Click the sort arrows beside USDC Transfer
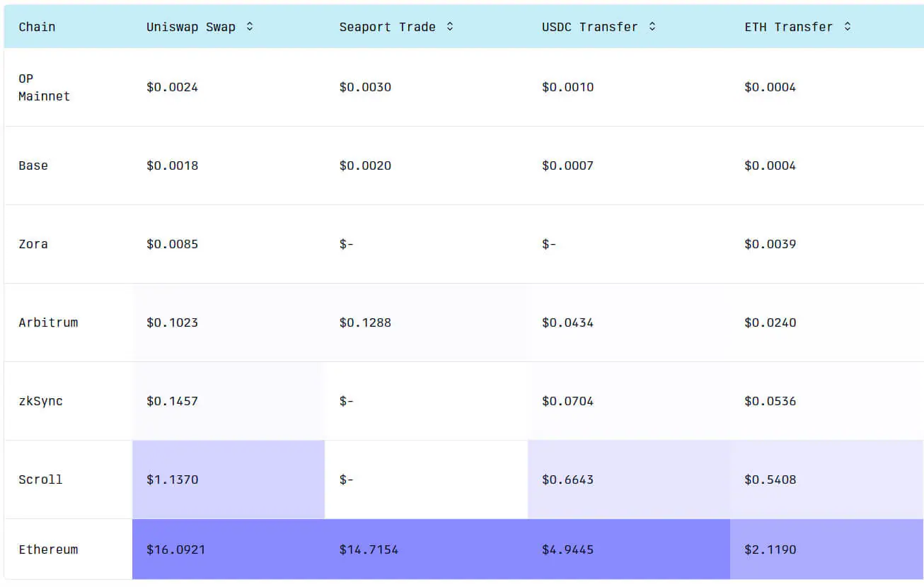 point(652,26)
